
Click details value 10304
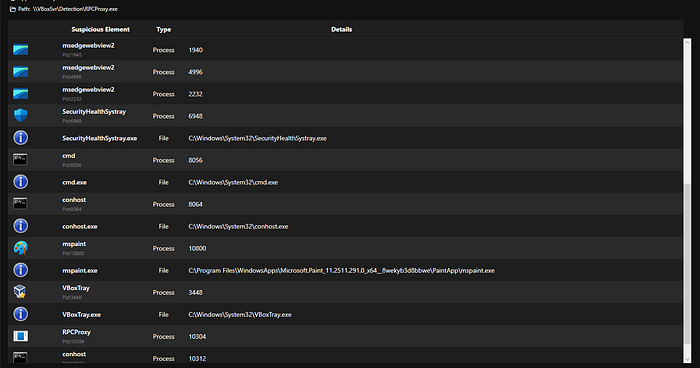[x=197, y=337]
